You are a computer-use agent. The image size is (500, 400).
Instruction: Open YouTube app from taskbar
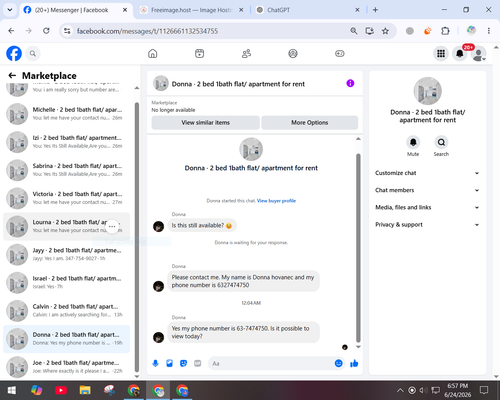[x=61, y=390]
